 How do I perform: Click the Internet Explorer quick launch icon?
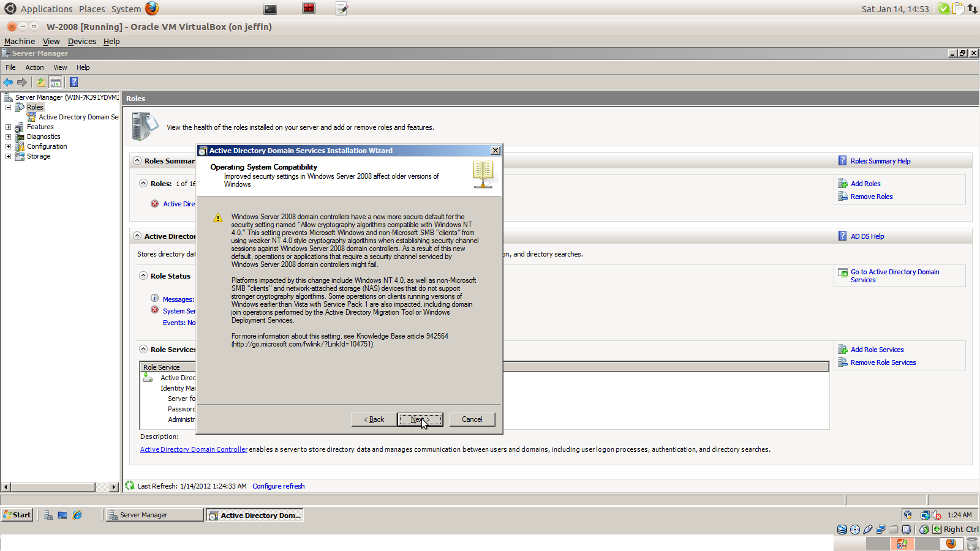coord(77,515)
